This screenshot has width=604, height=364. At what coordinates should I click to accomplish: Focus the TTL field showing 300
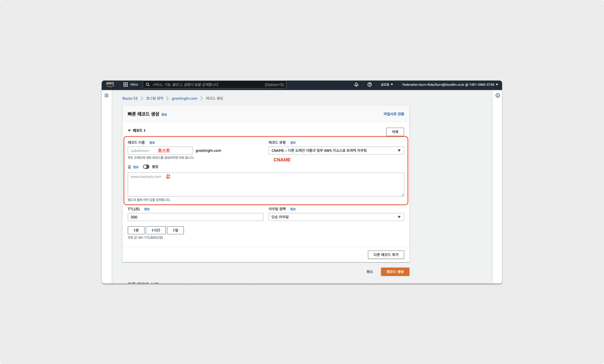tap(196, 217)
